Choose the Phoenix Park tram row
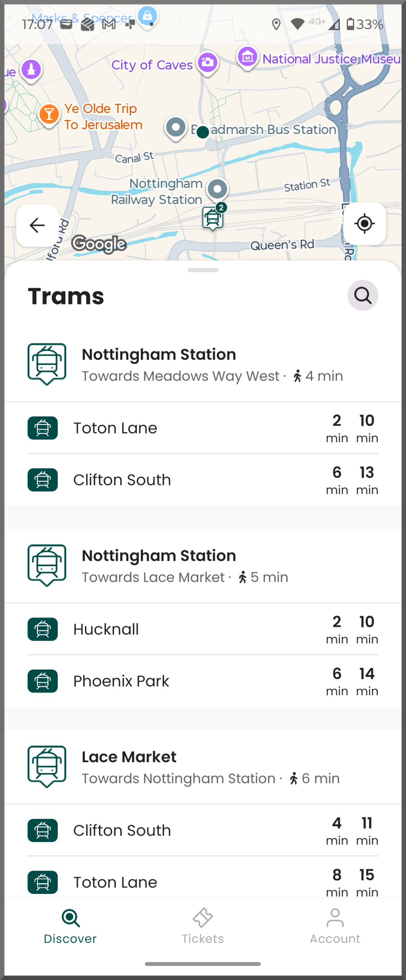The width and height of the screenshot is (406, 980). 203,681
